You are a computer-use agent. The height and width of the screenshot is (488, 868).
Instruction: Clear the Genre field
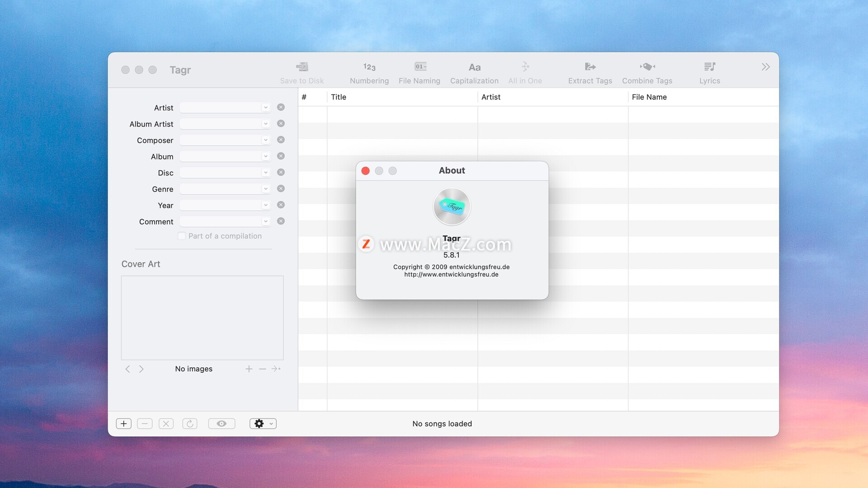(281, 189)
